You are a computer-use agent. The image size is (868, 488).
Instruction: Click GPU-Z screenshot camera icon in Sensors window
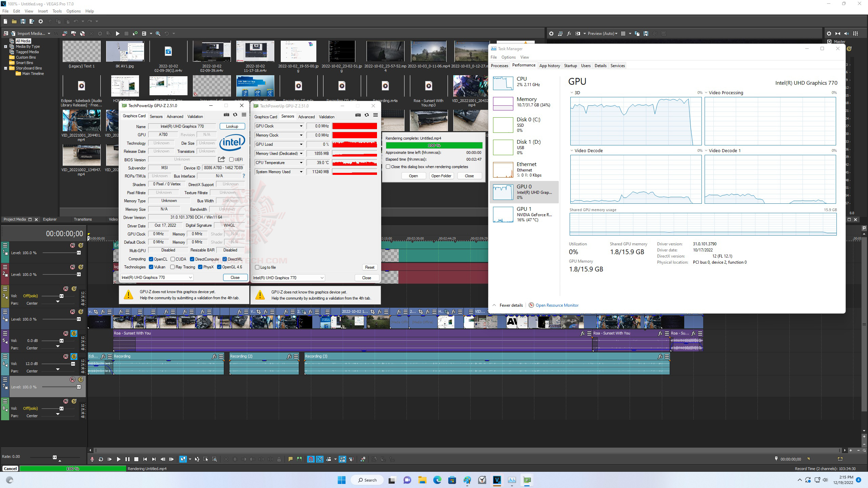358,115
